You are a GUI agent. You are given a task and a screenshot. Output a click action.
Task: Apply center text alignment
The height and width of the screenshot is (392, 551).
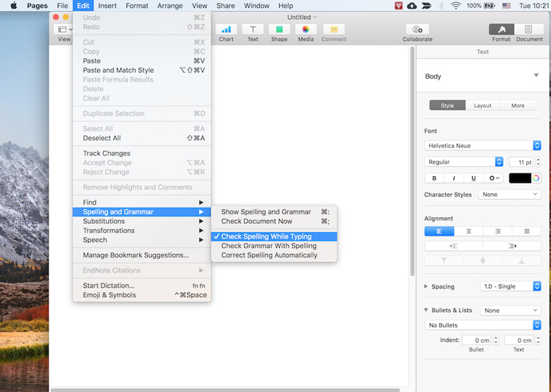tap(469, 231)
